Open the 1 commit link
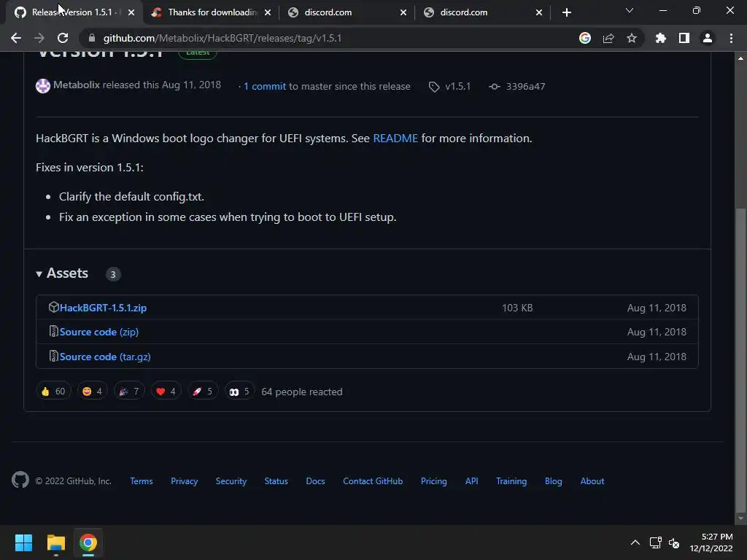Viewport: 747px width, 560px height. (265, 86)
